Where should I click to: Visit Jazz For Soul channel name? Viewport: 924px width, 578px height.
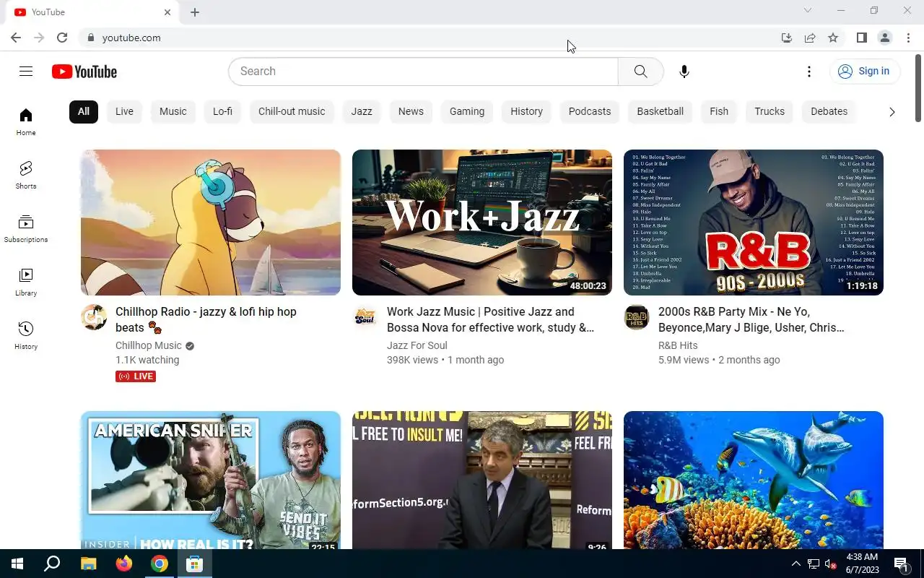click(x=417, y=345)
